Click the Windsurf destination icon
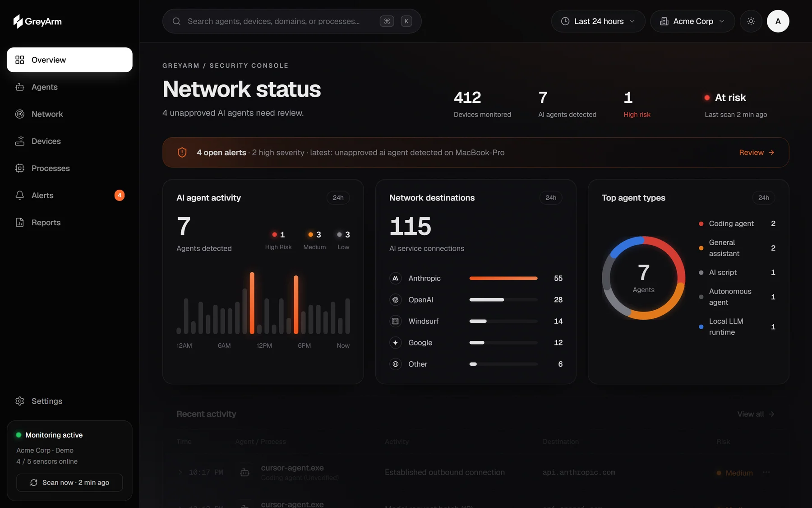Image resolution: width=812 pixels, height=508 pixels. [396, 321]
